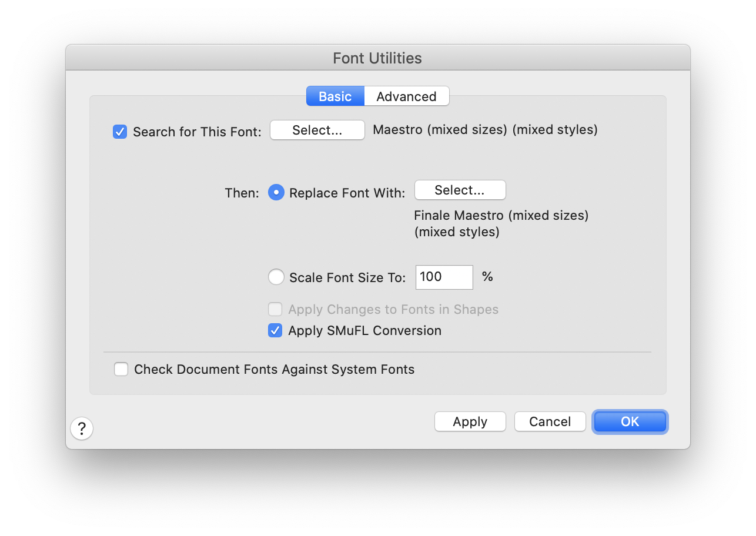Uncheck Search for This Font
The width and height of the screenshot is (756, 536).
119,132
